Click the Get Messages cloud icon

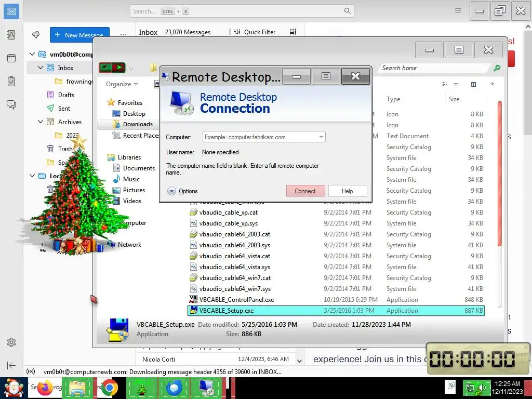pyautogui.click(x=36, y=35)
